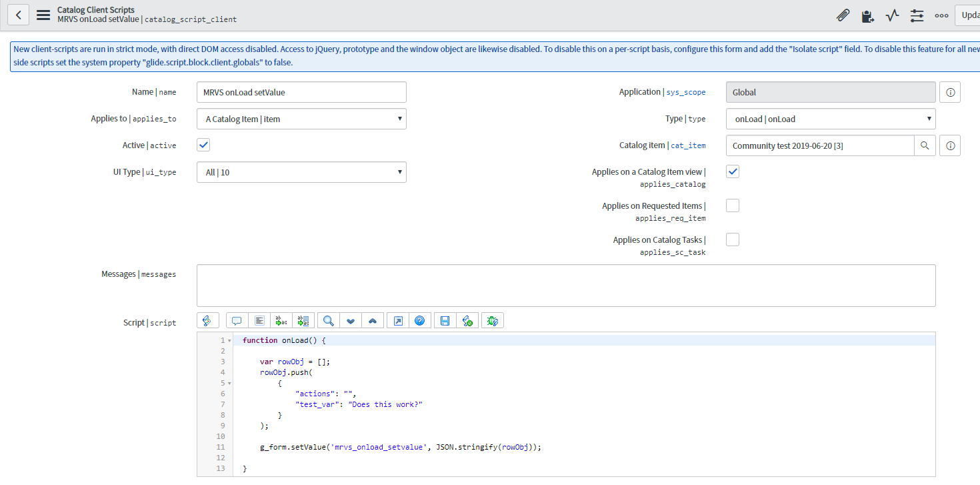Open the form context menu hamburger icon
The image size is (980, 485).
point(43,14)
